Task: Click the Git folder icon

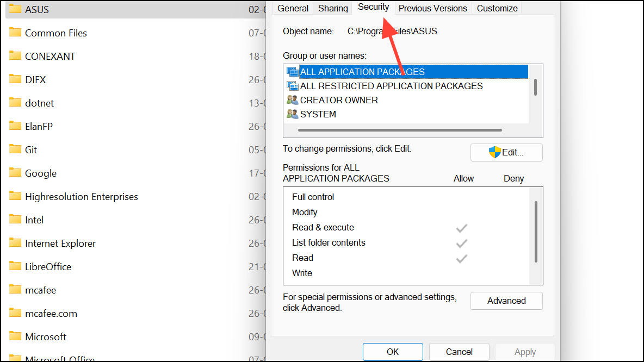Action: coord(15,149)
